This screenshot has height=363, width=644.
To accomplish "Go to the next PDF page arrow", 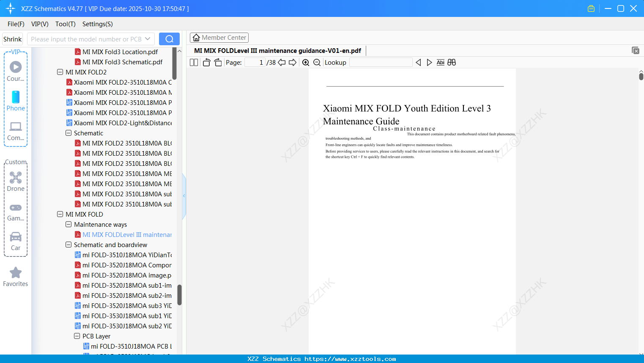I will pos(293,63).
